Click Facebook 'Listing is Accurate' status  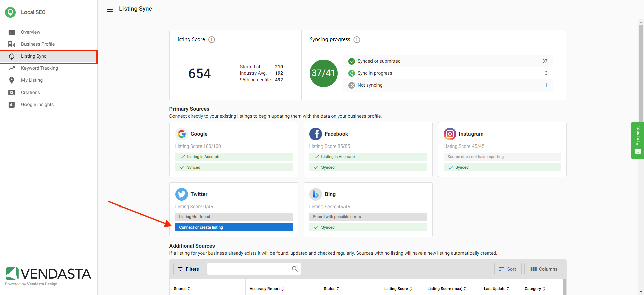[x=368, y=157]
